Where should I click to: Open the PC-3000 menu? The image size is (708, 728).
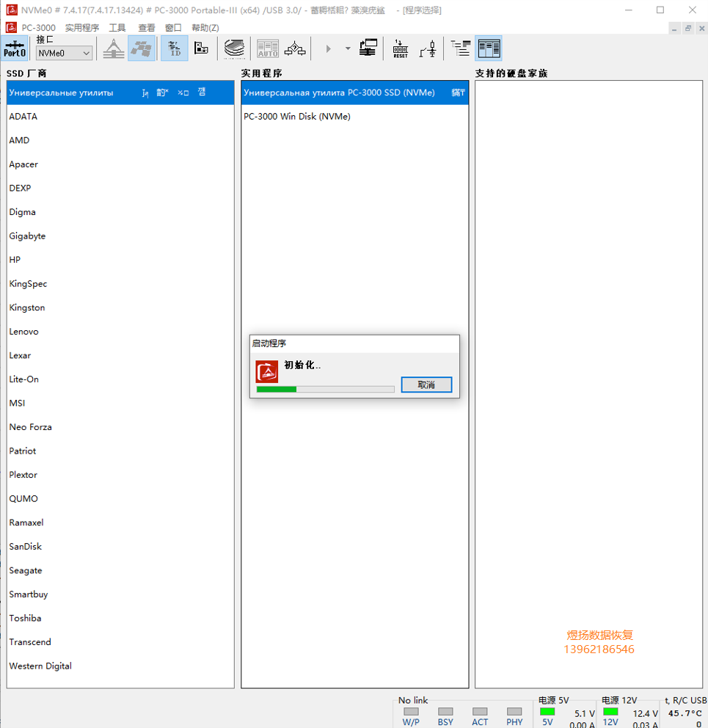39,28
